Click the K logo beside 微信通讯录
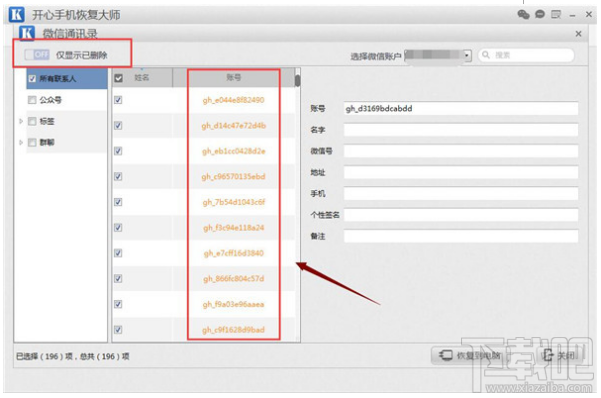 click(x=27, y=33)
